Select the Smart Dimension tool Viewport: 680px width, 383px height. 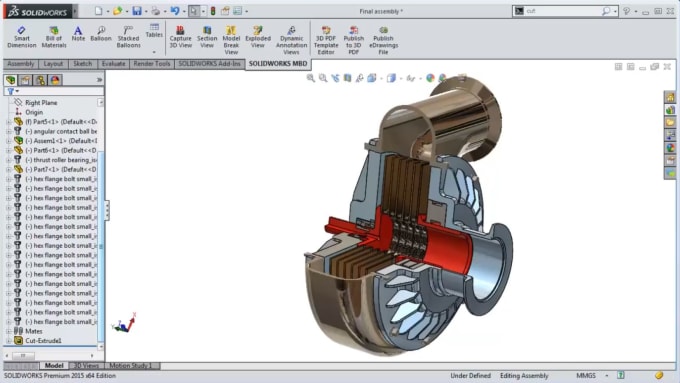coord(22,36)
